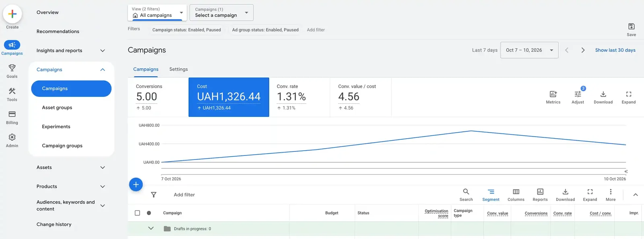Expand the table view
This screenshot has height=239, width=644.
click(590, 195)
